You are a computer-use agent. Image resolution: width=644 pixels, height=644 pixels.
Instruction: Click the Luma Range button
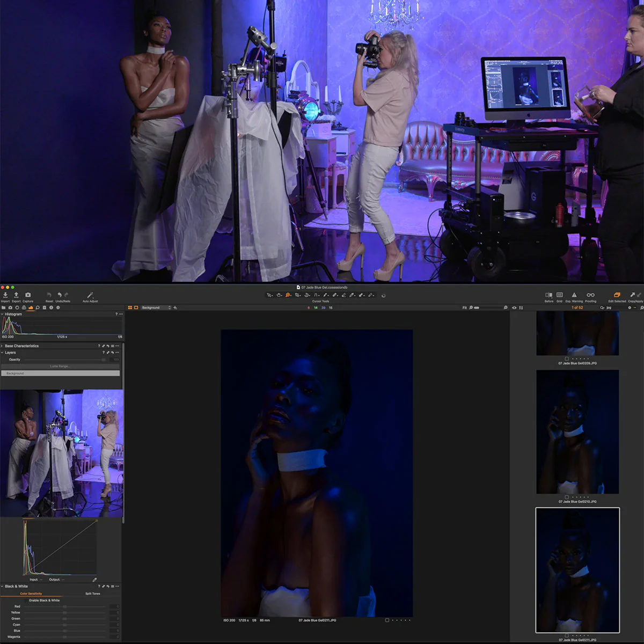pos(61,366)
